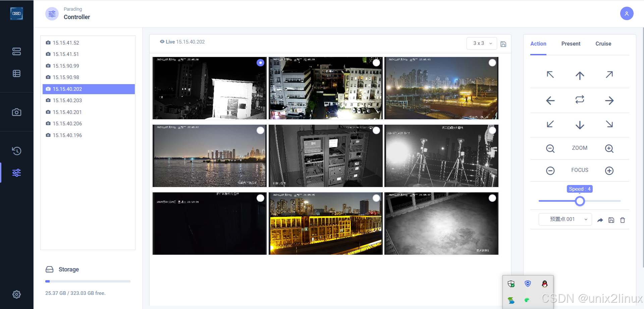
Task: Decrease focus with the minus circle icon
Action: [x=550, y=171]
